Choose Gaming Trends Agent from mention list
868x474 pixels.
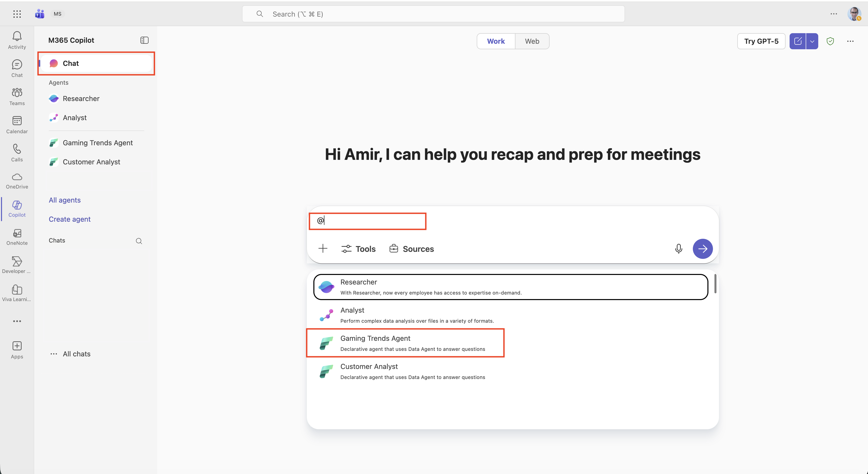[510, 343]
